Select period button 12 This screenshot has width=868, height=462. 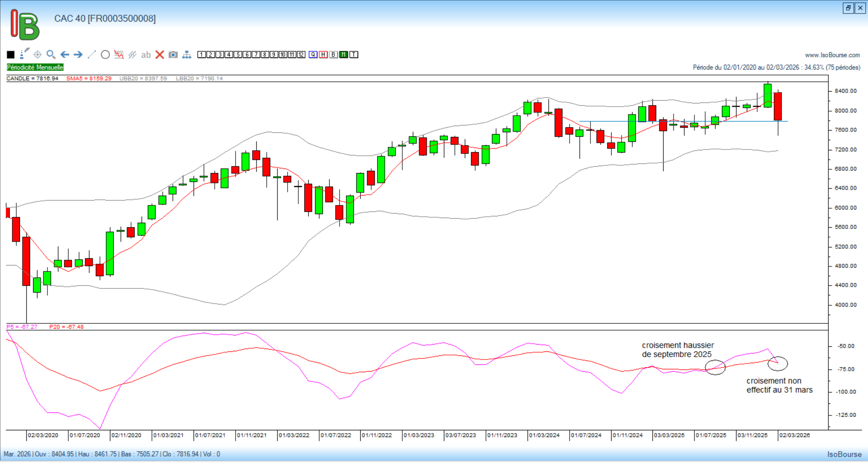point(301,55)
